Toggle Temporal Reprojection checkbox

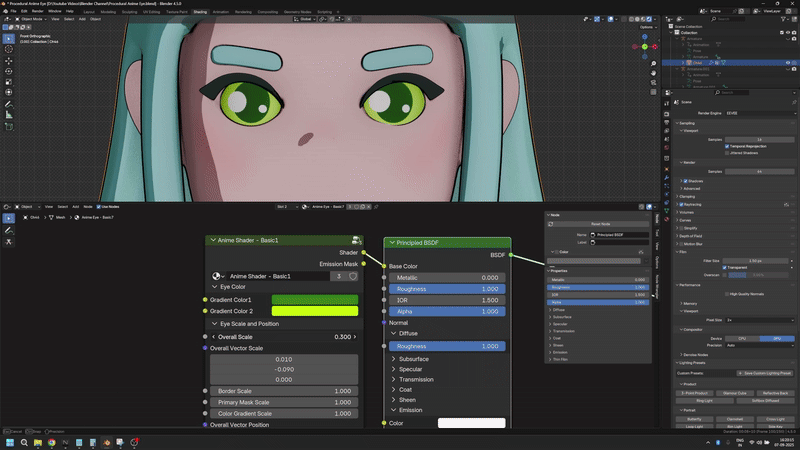point(727,146)
